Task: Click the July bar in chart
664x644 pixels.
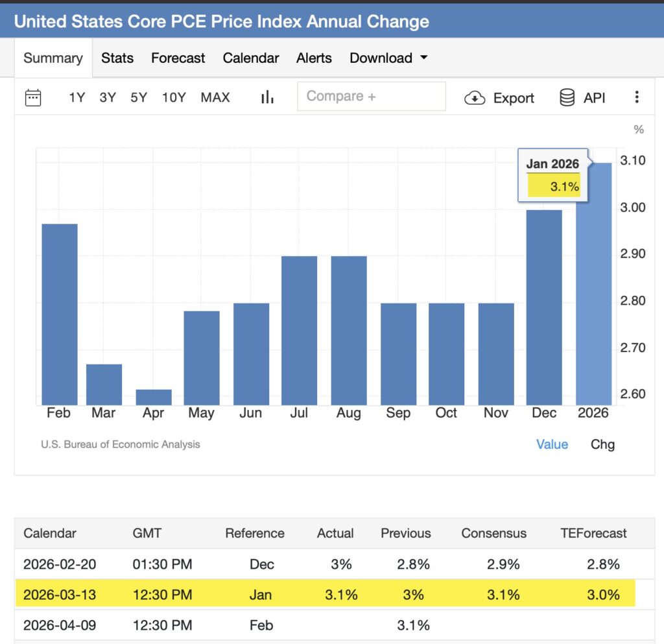Action: (x=299, y=331)
